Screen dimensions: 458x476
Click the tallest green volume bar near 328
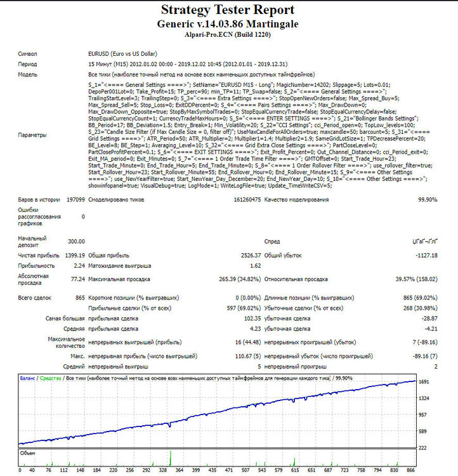(170, 458)
